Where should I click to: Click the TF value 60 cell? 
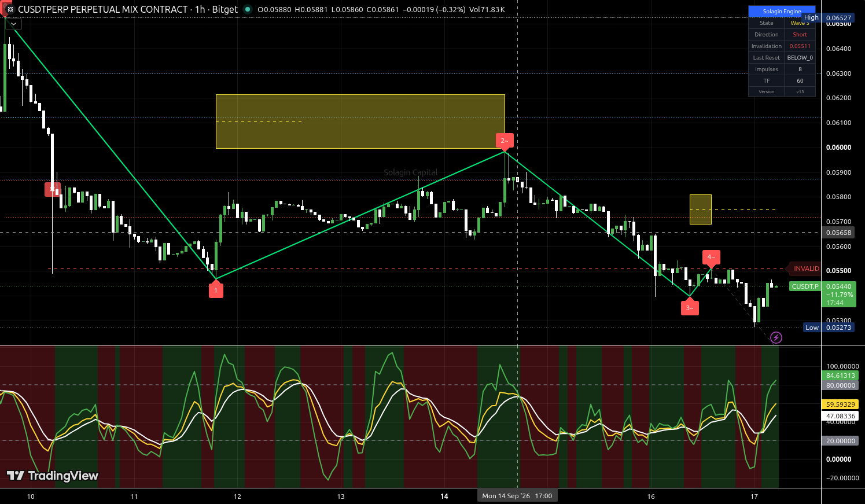coord(800,81)
